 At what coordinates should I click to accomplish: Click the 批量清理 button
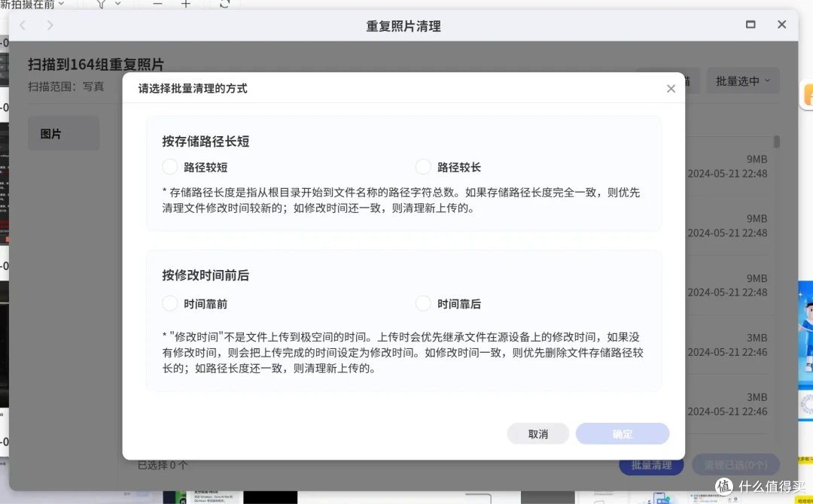coord(651,465)
